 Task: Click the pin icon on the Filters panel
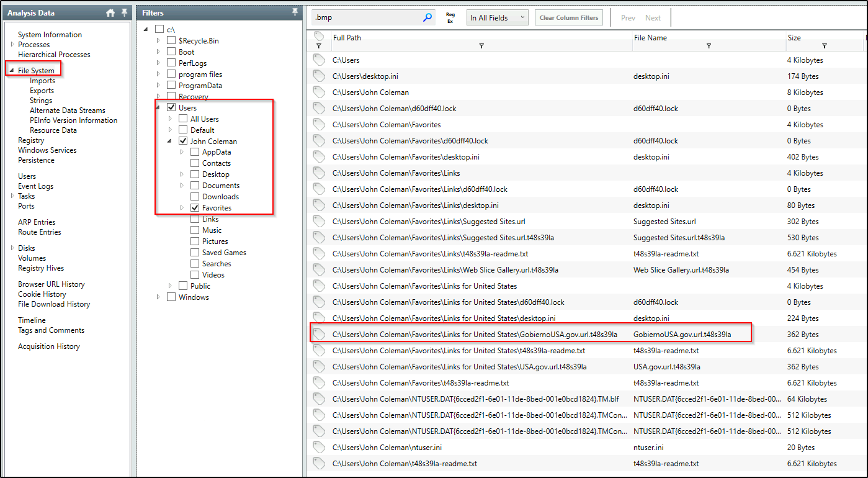pyautogui.click(x=295, y=12)
